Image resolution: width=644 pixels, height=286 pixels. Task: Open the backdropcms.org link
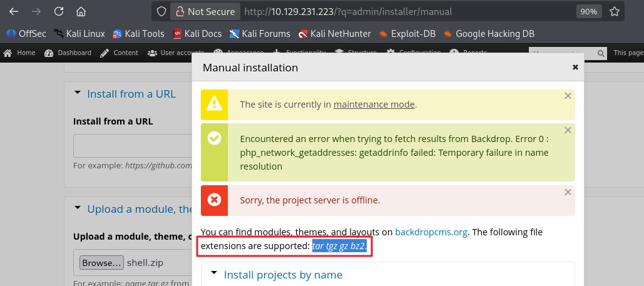pos(431,232)
